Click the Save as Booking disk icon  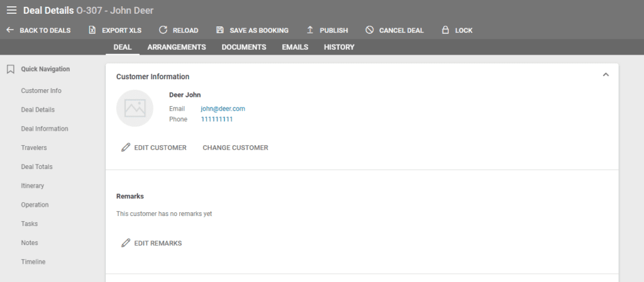click(x=219, y=30)
